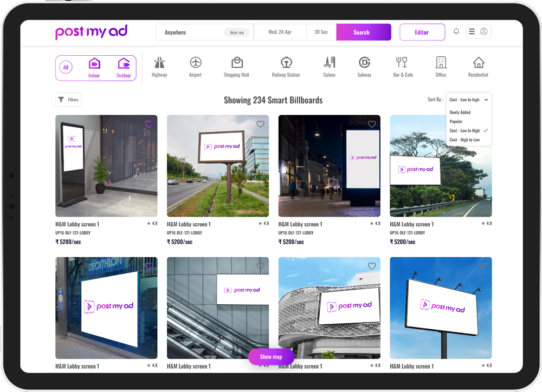Click the post my ad logo
This screenshot has height=392, width=542.
click(x=91, y=32)
